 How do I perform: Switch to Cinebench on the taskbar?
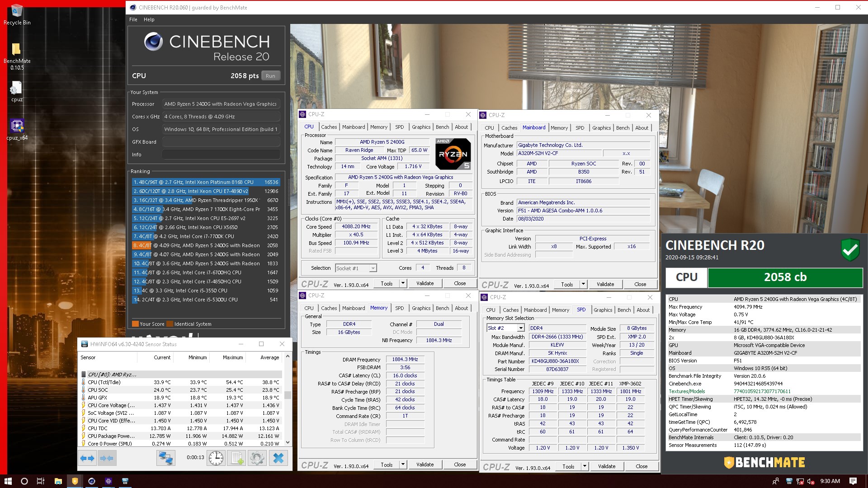tap(91, 481)
